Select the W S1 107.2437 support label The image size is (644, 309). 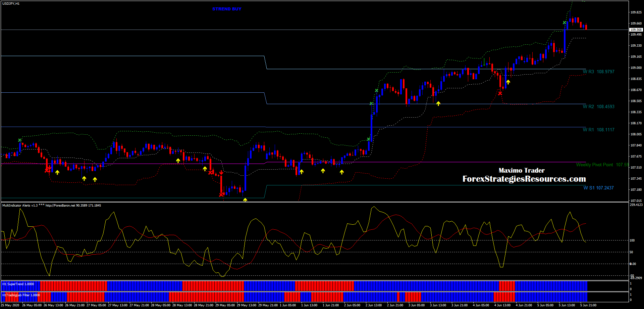(x=598, y=188)
